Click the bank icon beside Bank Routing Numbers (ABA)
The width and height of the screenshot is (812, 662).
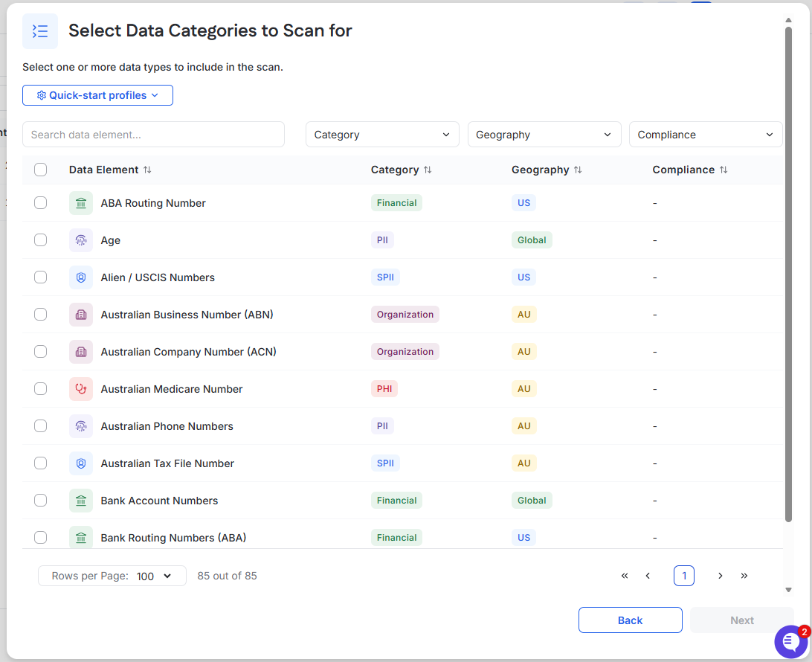(81, 538)
